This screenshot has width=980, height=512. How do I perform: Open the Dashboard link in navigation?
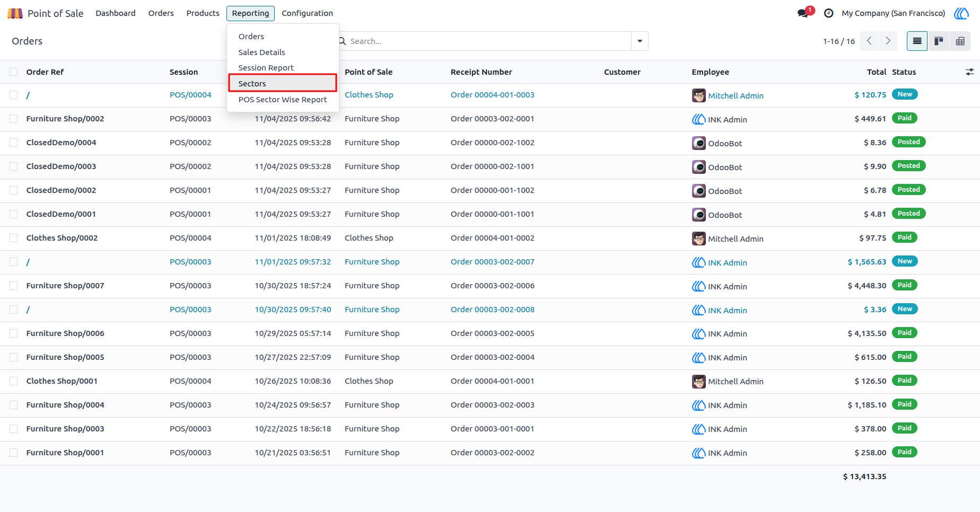116,13
